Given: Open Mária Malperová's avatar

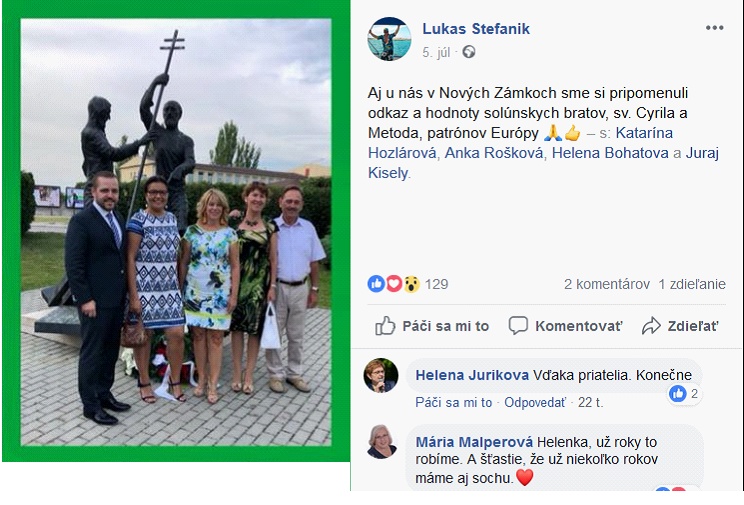Looking at the screenshot, I should (382, 441).
